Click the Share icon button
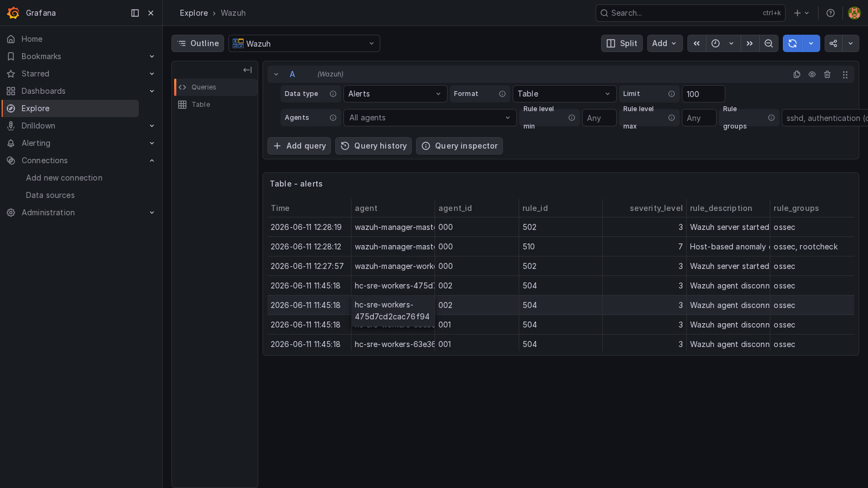Screen dimensions: 868x488 click(x=833, y=43)
